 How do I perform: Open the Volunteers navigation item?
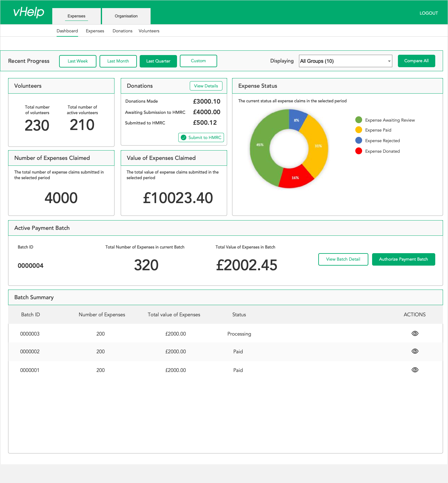149,31
